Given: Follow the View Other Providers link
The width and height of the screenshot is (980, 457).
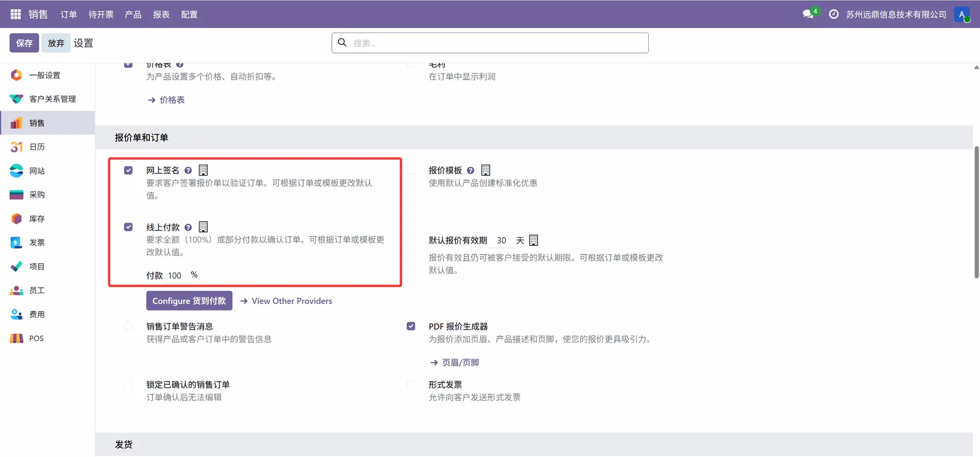Looking at the screenshot, I should 291,301.
